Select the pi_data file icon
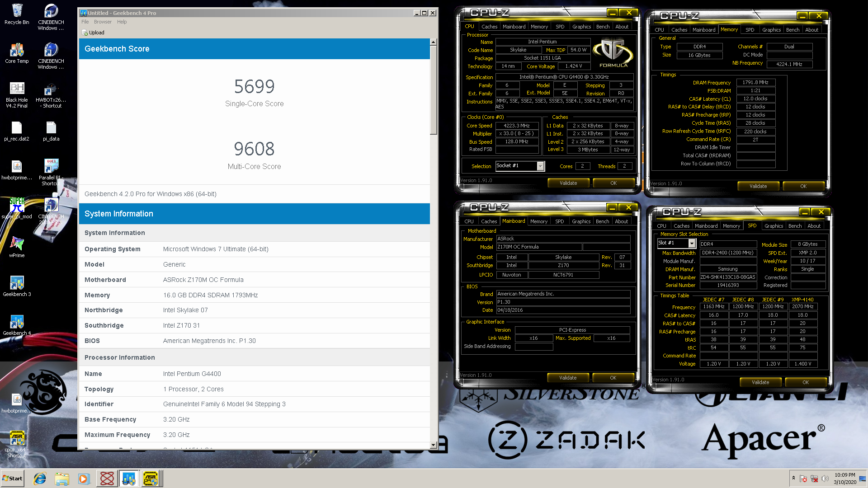Image resolution: width=868 pixels, height=488 pixels. (x=51, y=131)
